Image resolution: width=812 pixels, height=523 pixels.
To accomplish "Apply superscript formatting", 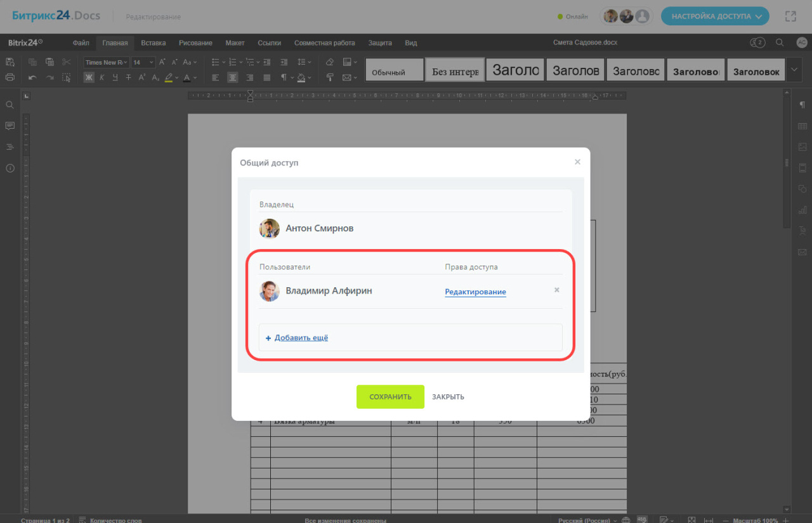I will [x=142, y=77].
